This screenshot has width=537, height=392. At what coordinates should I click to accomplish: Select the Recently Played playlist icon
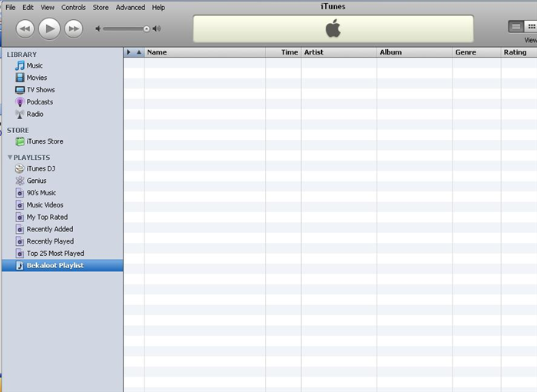[20, 241]
